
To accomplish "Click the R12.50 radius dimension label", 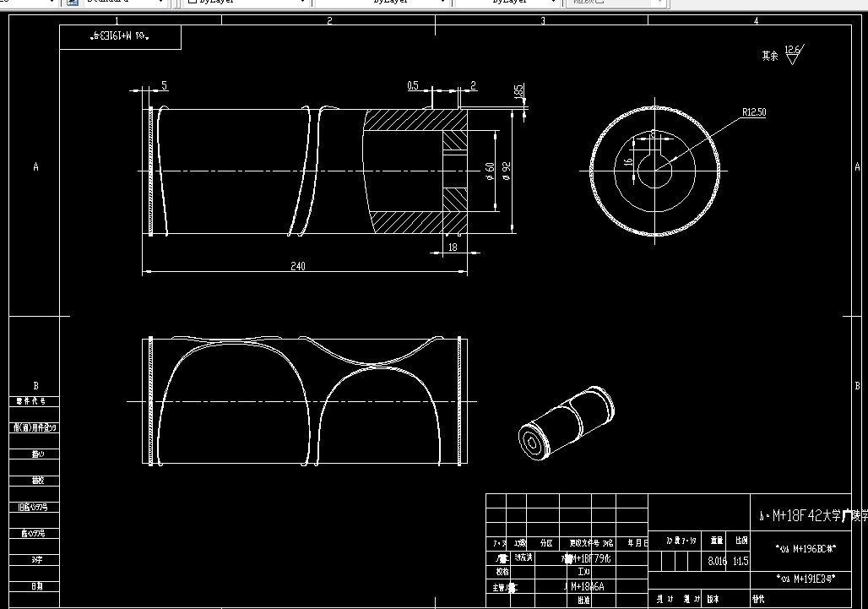I will tap(754, 112).
